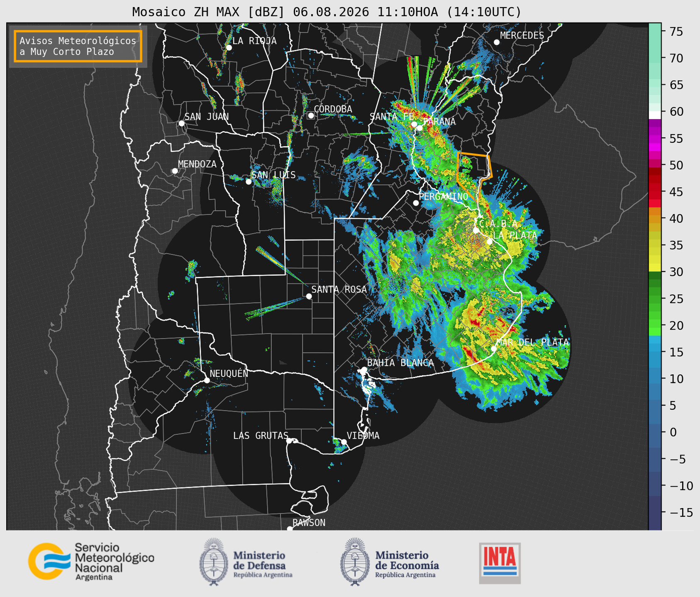
Task: Click the Neuquén city marker dot
Action: 207,380
